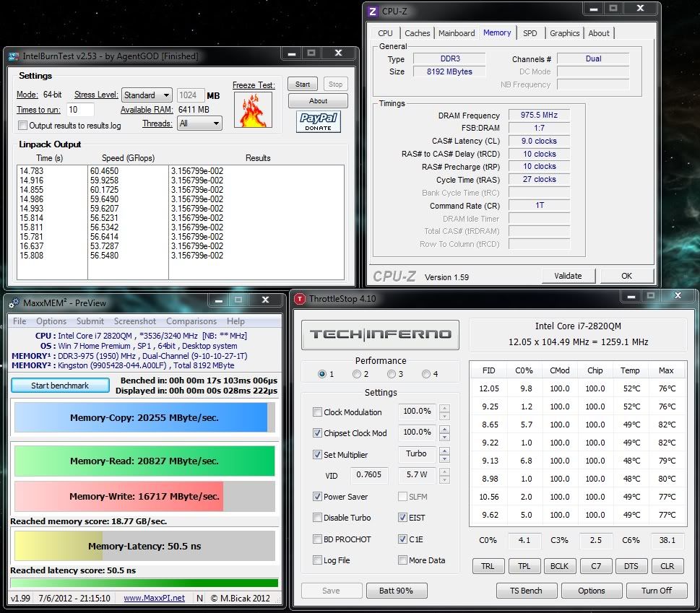Open the Submit menu in MaxxMEM
Viewport: 700px width, 613px height.
pos(90,321)
